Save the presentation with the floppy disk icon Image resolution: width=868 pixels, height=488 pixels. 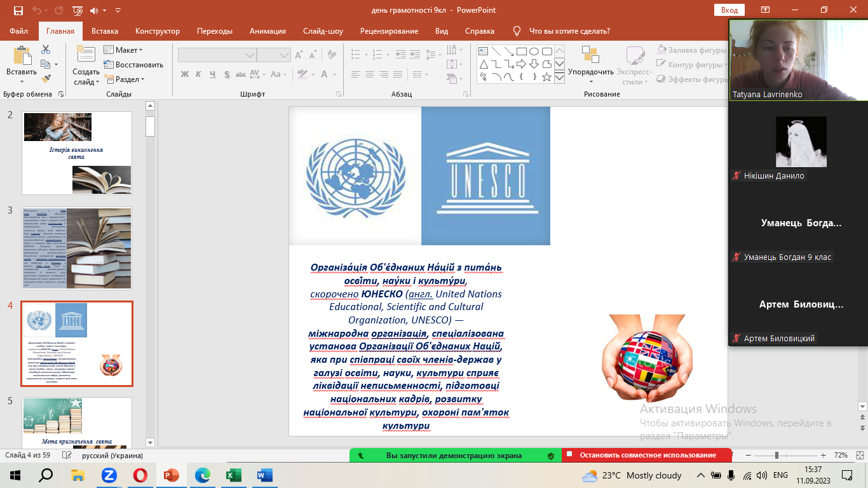coord(18,10)
